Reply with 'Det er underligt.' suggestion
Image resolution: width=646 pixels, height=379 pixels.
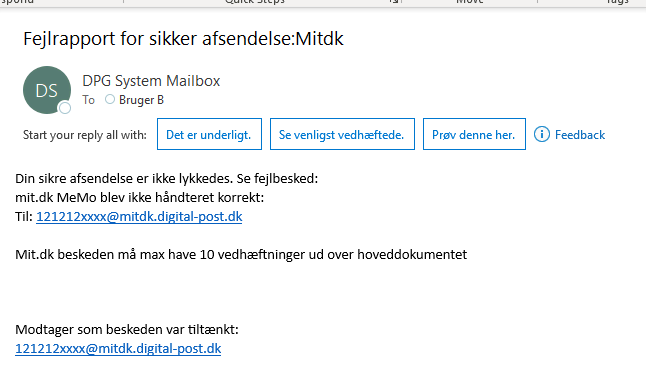209,134
